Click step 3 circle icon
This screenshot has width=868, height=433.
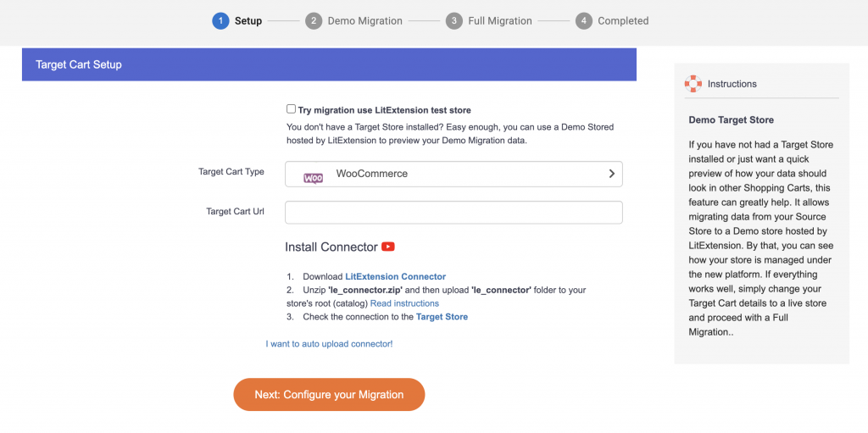pyautogui.click(x=454, y=21)
